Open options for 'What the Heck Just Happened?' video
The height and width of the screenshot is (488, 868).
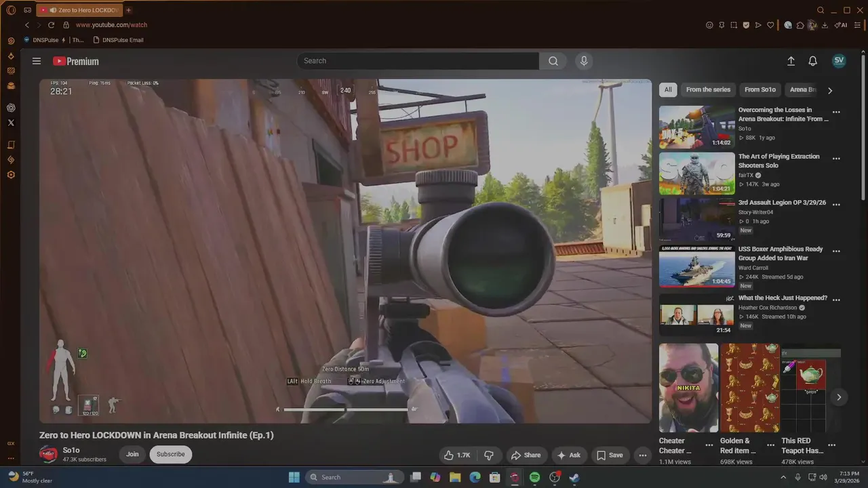click(x=836, y=300)
